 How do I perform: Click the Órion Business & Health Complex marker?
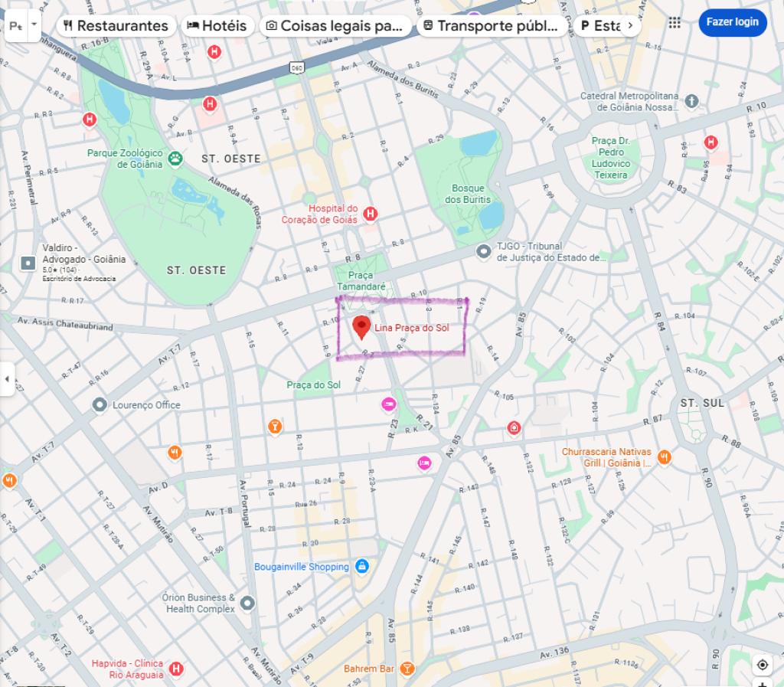tap(247, 604)
